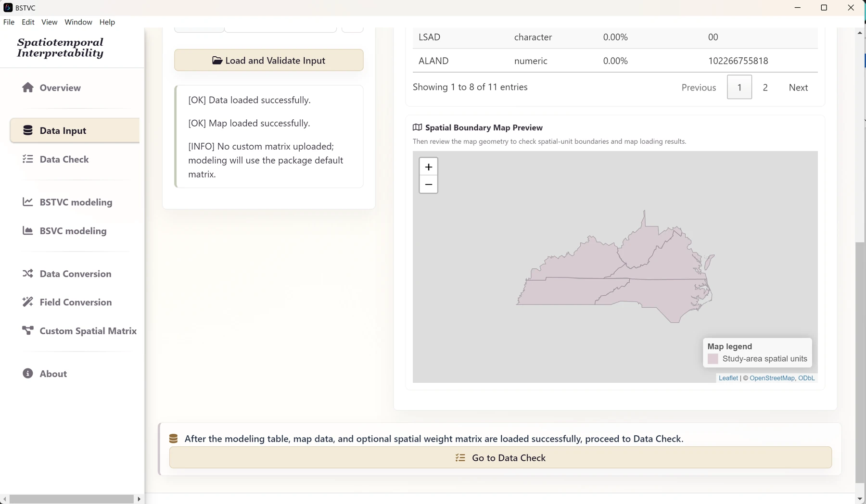Viewport: 866px width, 504px height.
Task: Click the Overview home icon
Action: coord(28,88)
